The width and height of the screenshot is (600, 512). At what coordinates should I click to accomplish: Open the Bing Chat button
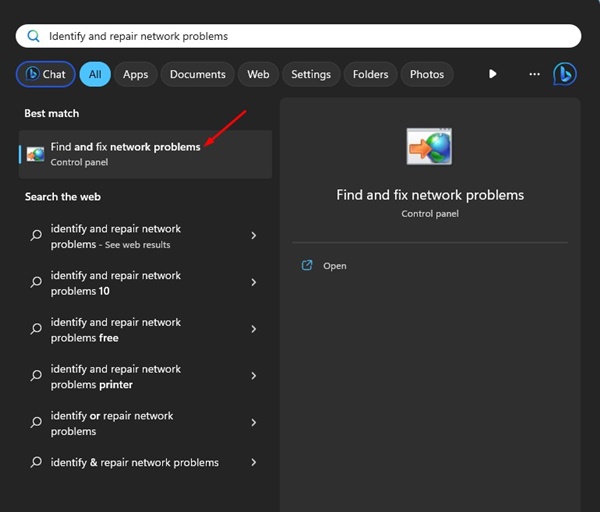point(44,74)
